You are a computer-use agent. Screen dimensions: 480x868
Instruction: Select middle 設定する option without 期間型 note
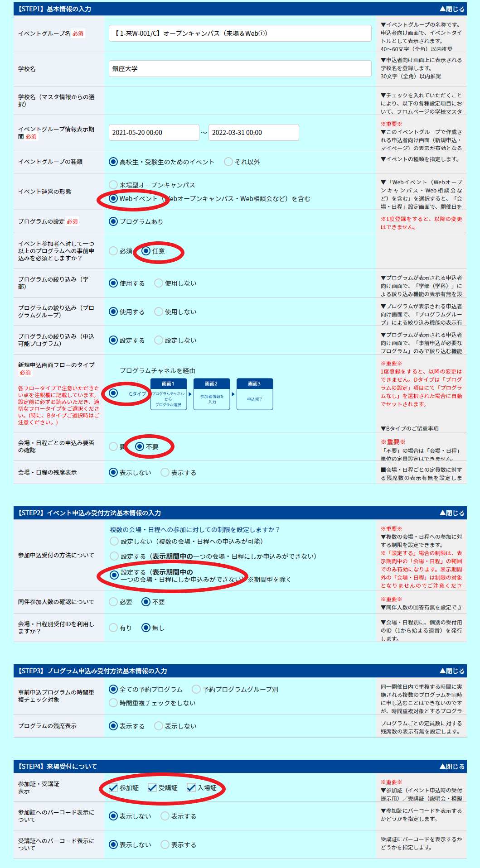coord(114,556)
